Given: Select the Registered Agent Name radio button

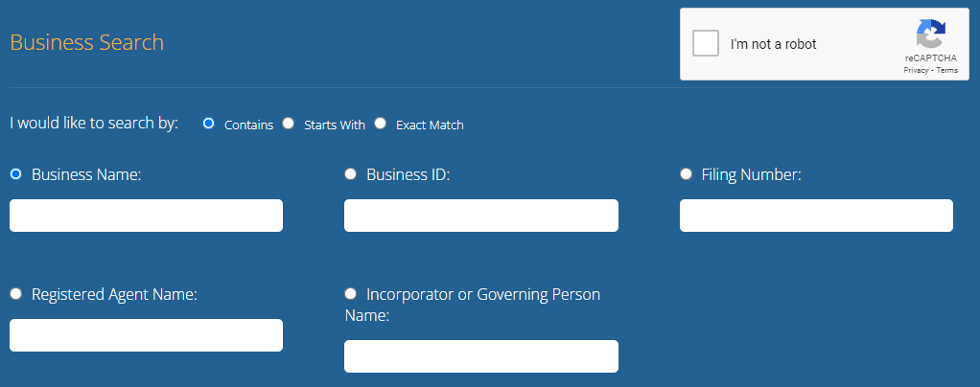Looking at the screenshot, I should pyautogui.click(x=15, y=293).
